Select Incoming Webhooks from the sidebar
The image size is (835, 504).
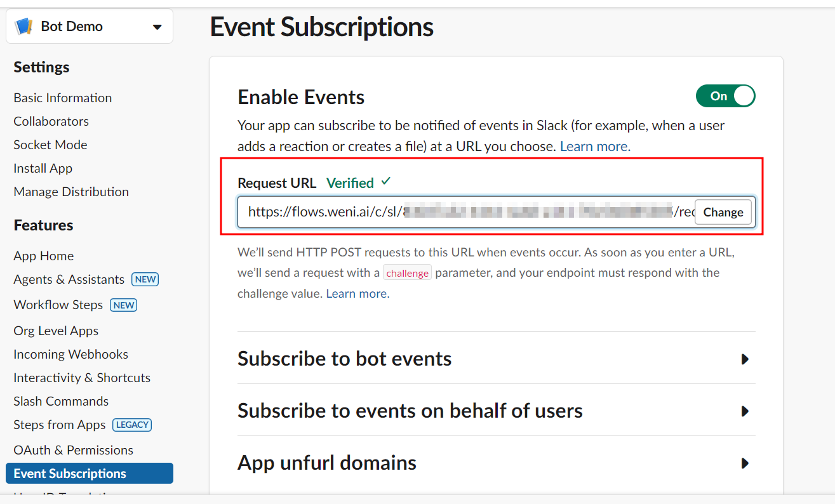pyautogui.click(x=70, y=354)
